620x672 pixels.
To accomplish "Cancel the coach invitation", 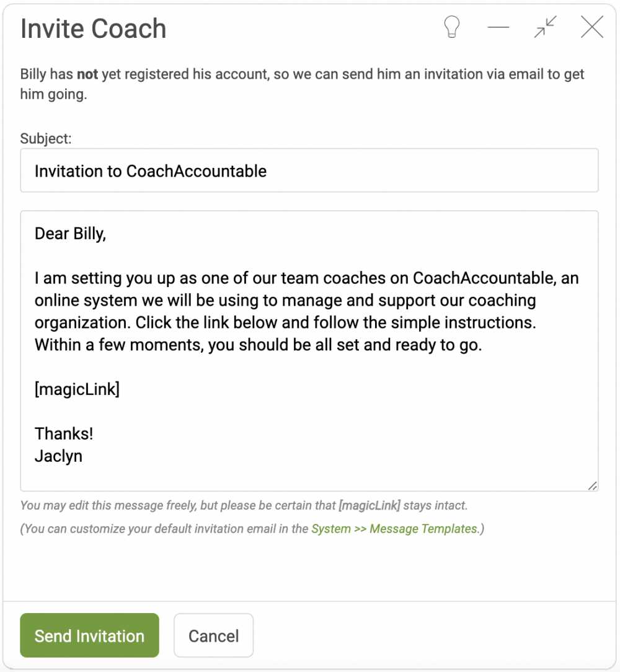I will tap(213, 635).
